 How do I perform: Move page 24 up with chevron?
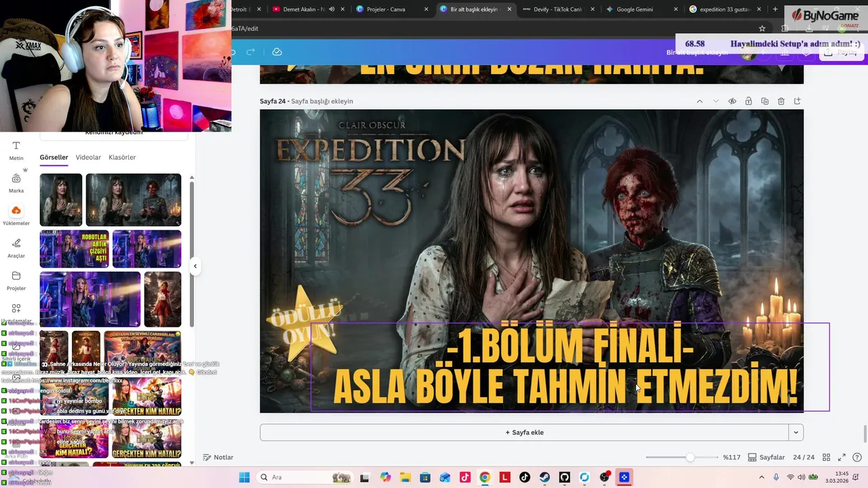click(699, 101)
